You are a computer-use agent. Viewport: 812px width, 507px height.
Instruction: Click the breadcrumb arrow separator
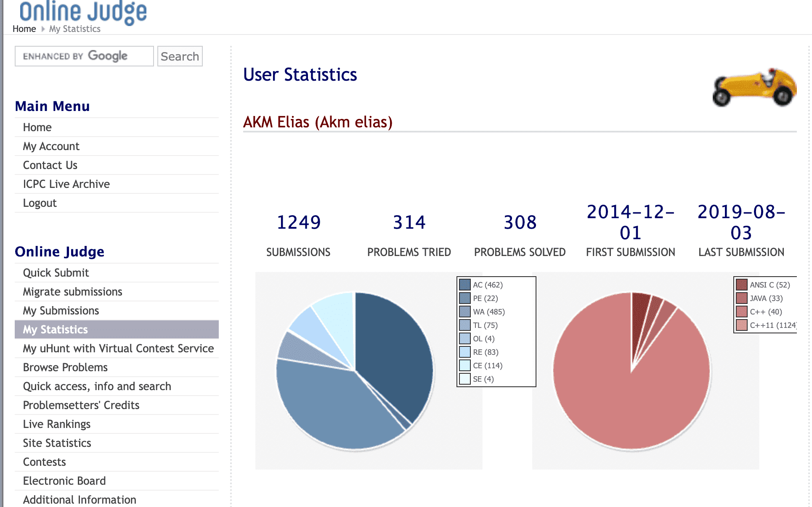43,29
